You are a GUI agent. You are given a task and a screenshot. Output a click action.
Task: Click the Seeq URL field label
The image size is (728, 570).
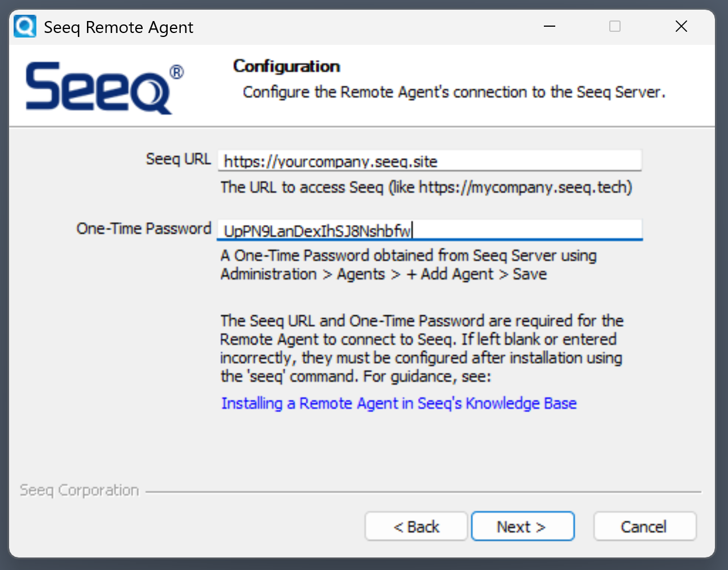pyautogui.click(x=178, y=159)
